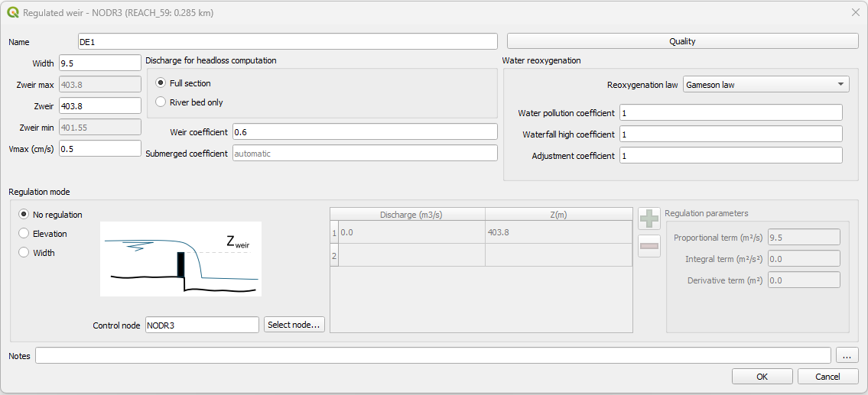
Task: Select first row Discharge cell in table
Action: tap(411, 232)
